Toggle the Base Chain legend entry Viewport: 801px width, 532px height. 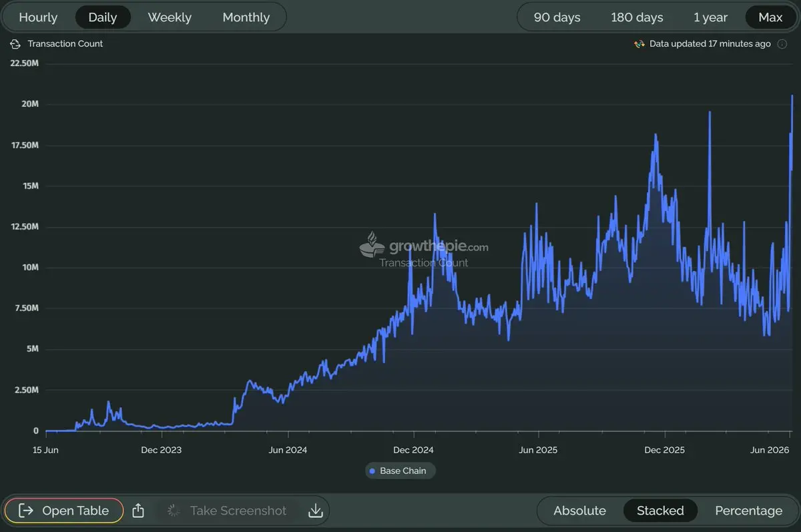click(400, 471)
